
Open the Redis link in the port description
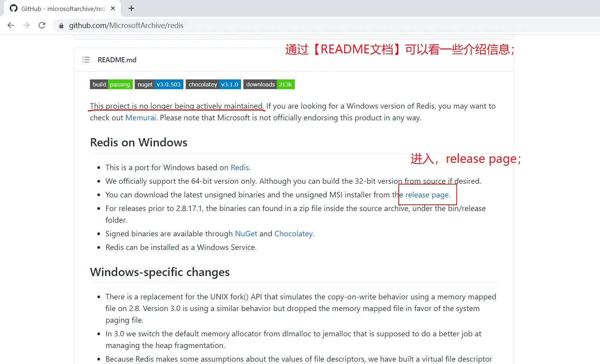[240, 167]
